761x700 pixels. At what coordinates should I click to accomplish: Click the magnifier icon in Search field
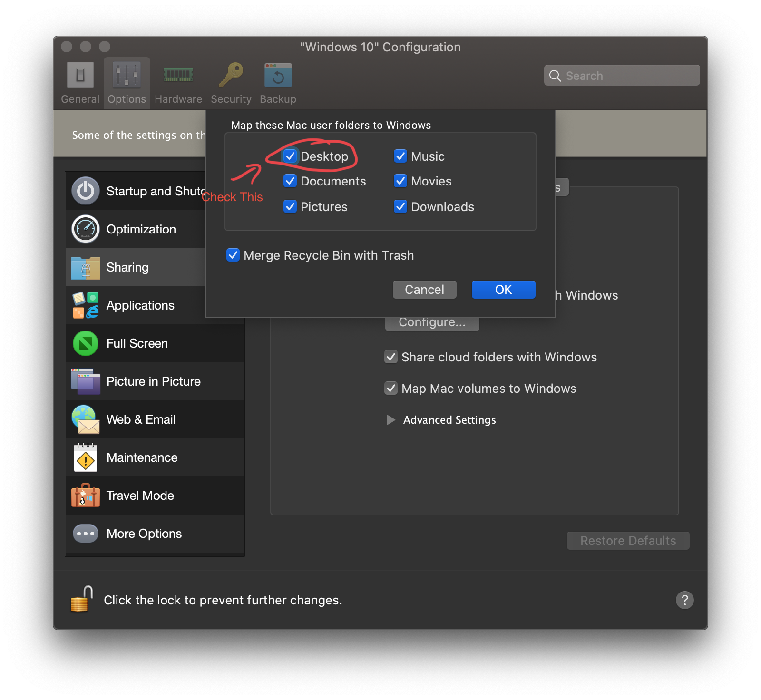[x=555, y=76]
